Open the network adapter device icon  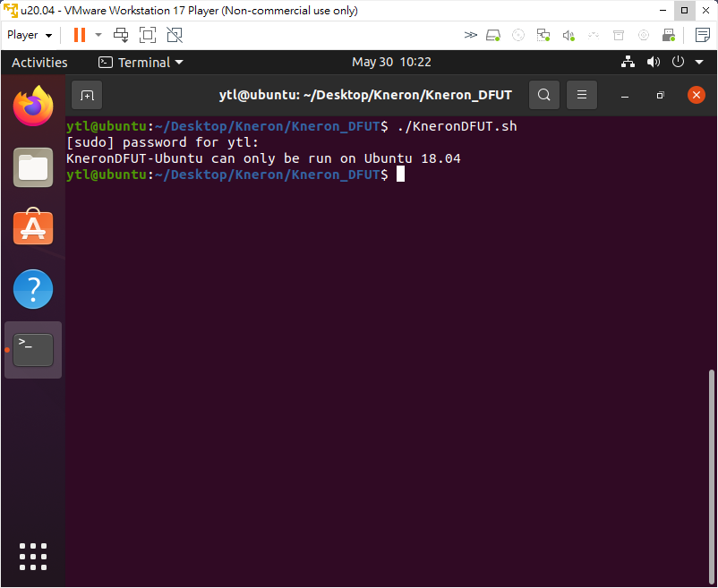[x=543, y=35]
